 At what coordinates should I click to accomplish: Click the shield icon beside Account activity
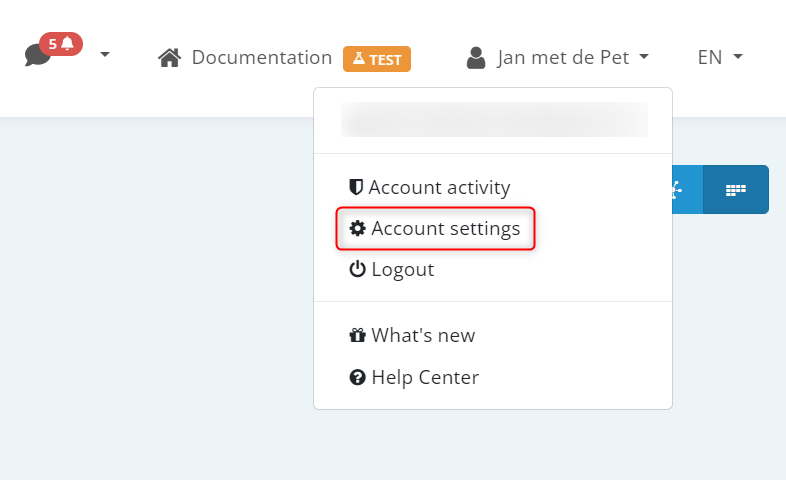356,187
